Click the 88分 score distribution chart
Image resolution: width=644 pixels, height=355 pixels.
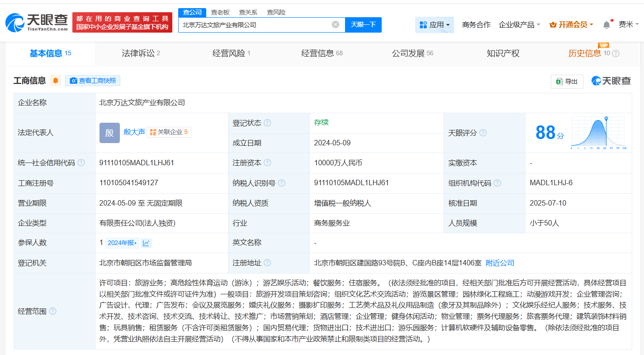[598, 133]
